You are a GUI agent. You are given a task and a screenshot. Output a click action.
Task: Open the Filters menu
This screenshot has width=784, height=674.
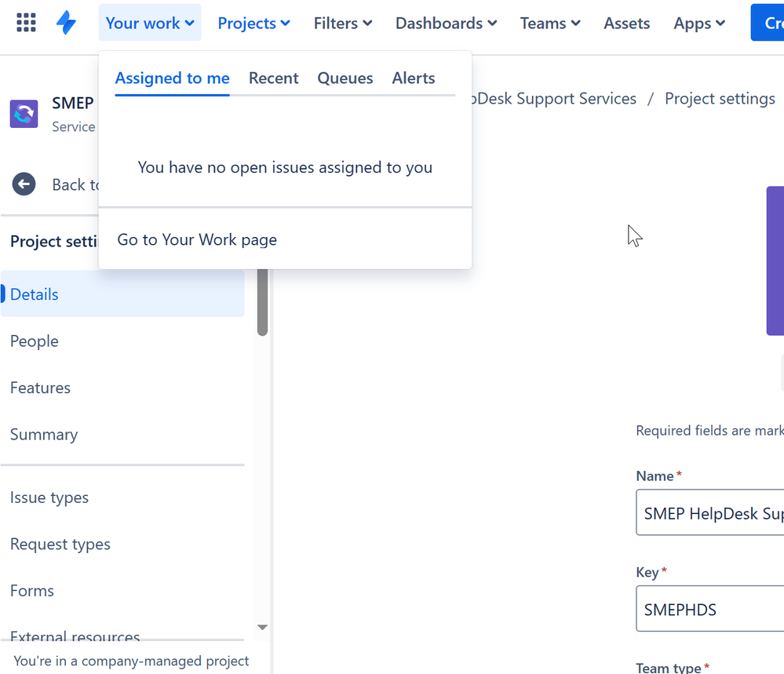point(342,23)
